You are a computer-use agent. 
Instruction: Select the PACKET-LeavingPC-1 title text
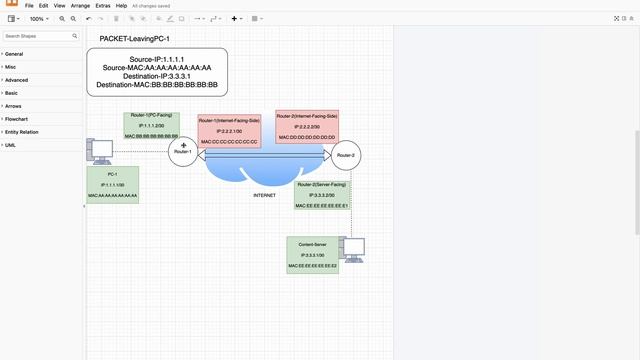[x=134, y=39]
